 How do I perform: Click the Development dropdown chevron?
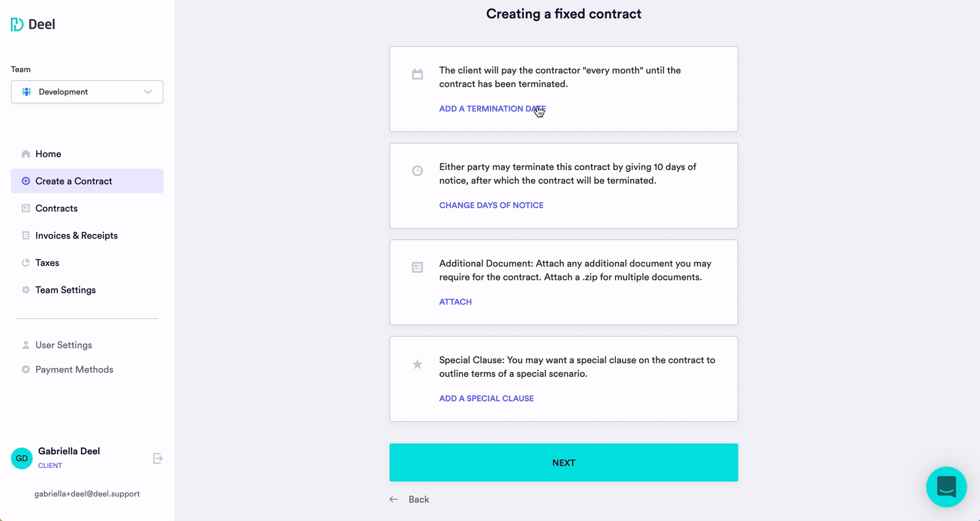[x=148, y=92]
